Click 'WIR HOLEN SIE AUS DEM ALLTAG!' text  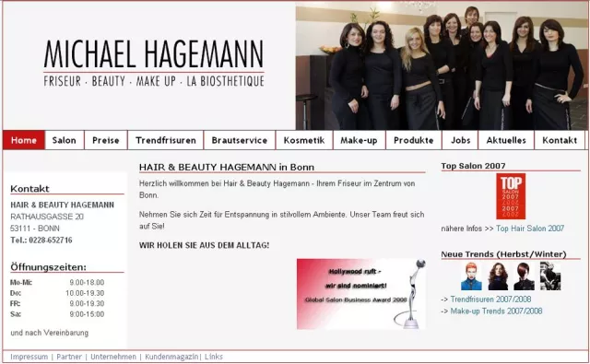[204, 245]
